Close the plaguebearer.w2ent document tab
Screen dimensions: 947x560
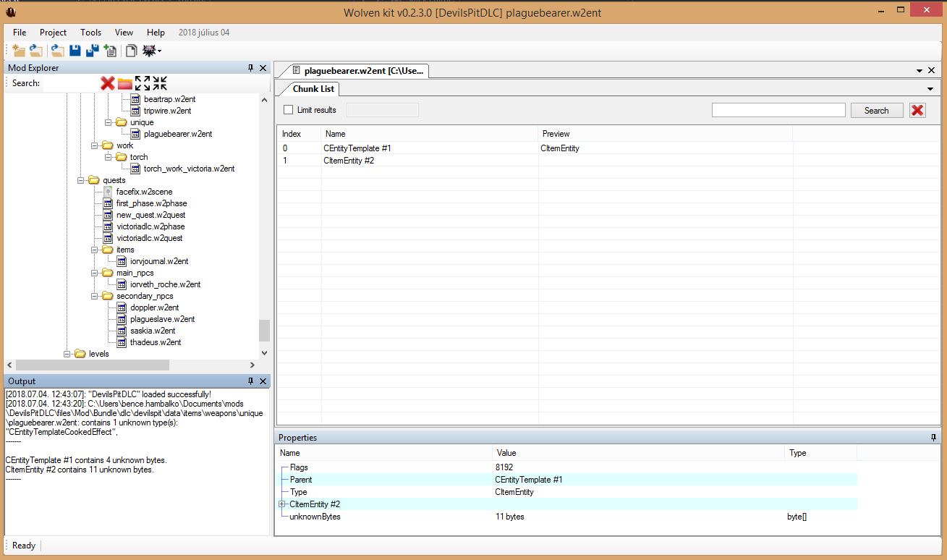coord(931,71)
